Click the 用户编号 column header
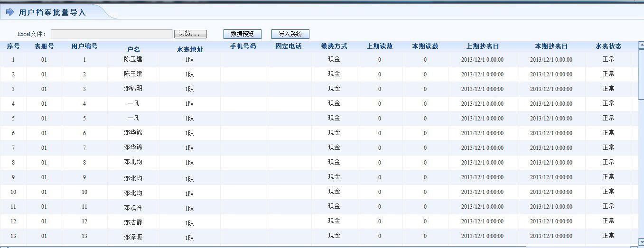Viewport: 644px width, 248px height. [x=84, y=46]
